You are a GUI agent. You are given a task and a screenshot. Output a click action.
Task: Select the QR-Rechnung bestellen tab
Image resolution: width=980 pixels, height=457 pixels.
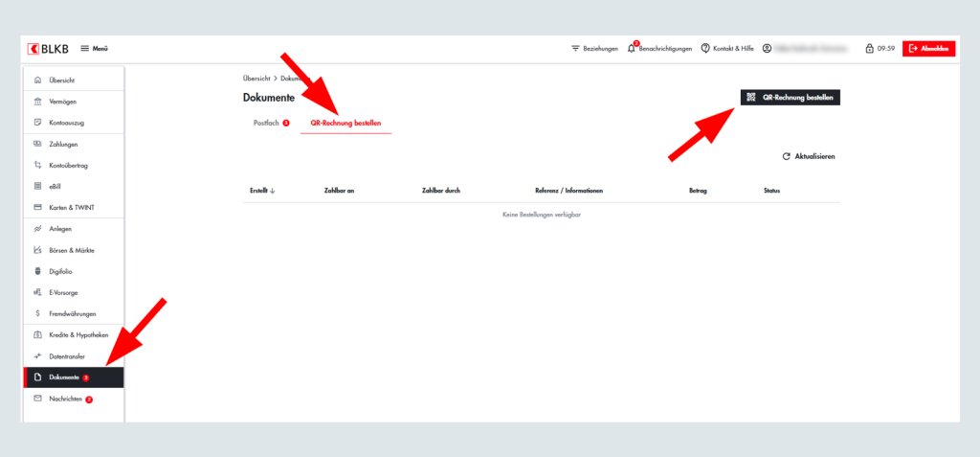pyautogui.click(x=345, y=123)
